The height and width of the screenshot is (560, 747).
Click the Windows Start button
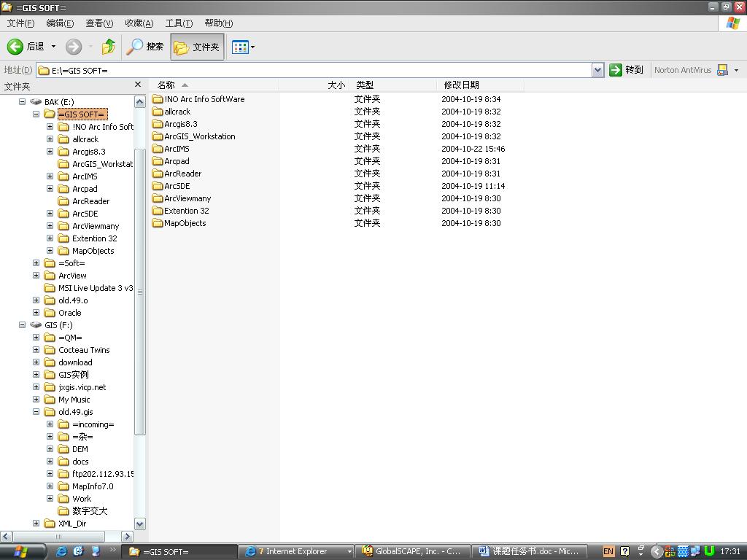21,551
